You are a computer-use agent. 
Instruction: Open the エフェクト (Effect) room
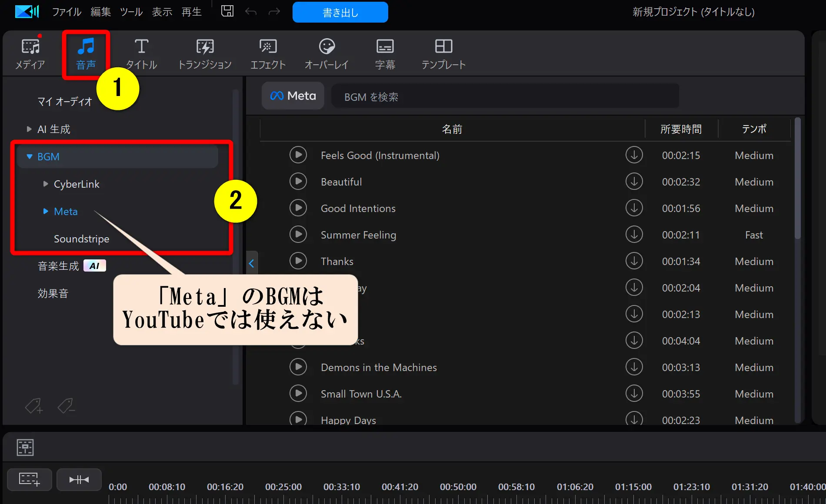268,54
